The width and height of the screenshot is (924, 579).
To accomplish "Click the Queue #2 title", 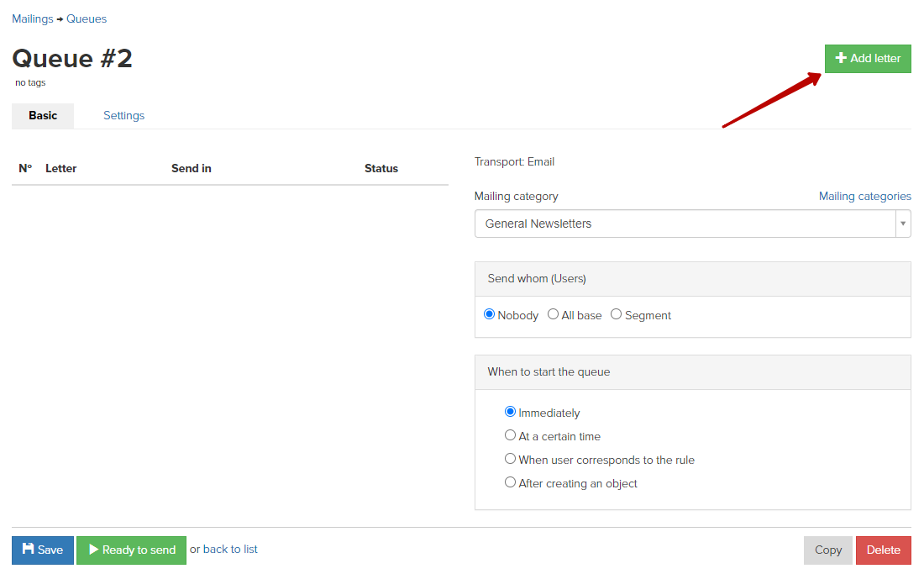I will pyautogui.click(x=72, y=58).
